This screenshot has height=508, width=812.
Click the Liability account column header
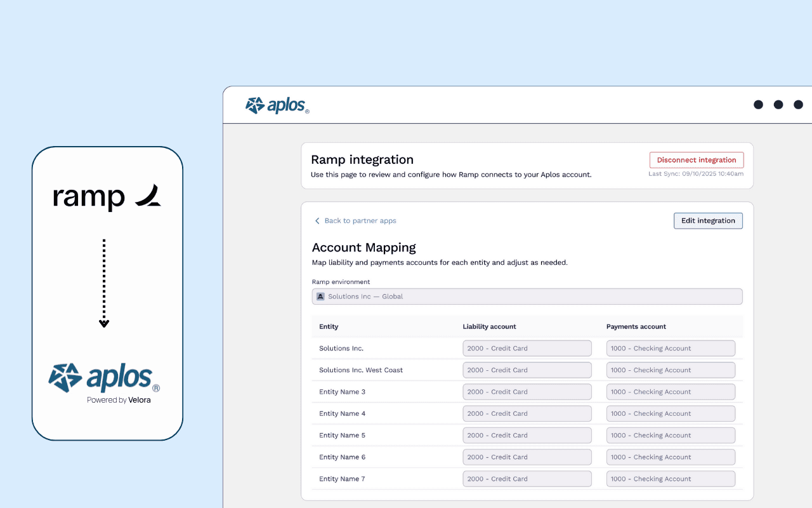489,327
